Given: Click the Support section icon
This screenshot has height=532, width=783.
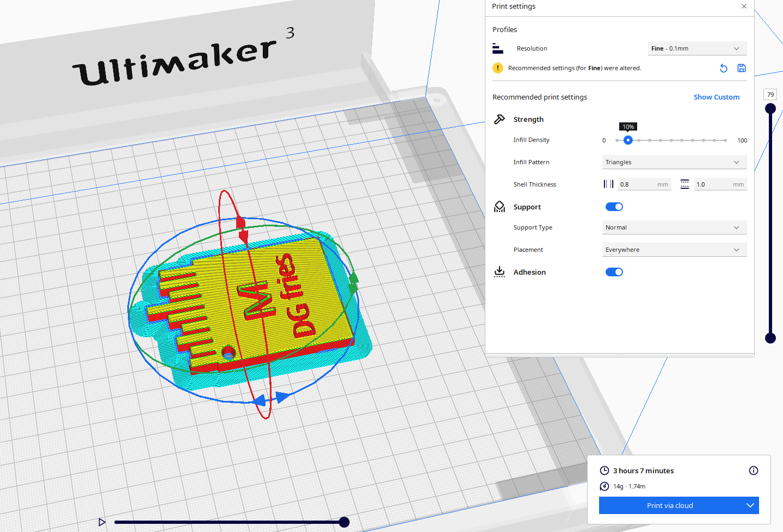Looking at the screenshot, I should click(x=500, y=206).
